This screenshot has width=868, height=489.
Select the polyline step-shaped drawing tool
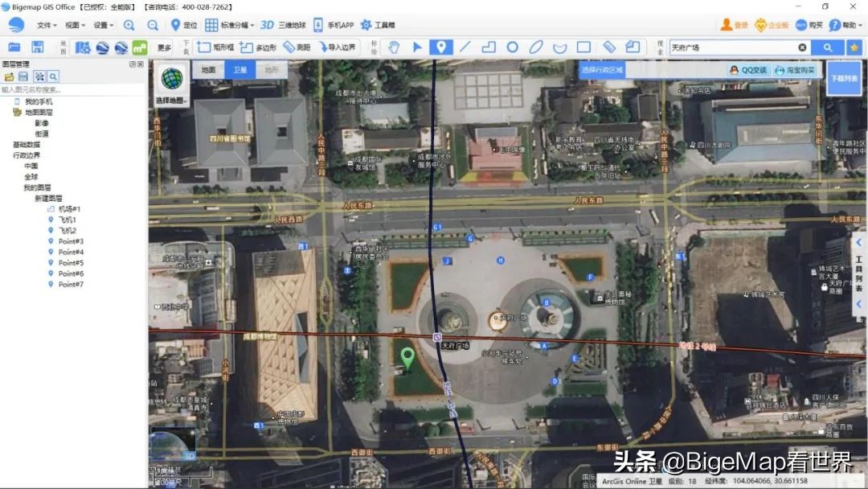point(489,47)
